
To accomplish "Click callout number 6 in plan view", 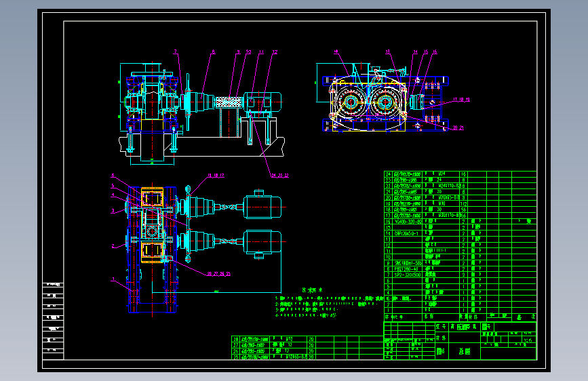I will click(113, 175).
